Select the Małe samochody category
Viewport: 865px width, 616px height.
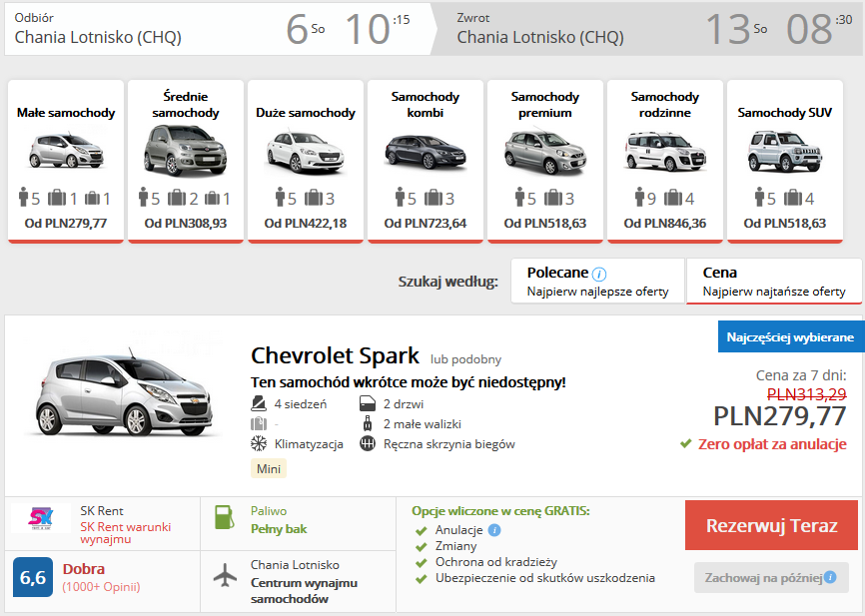[66, 160]
